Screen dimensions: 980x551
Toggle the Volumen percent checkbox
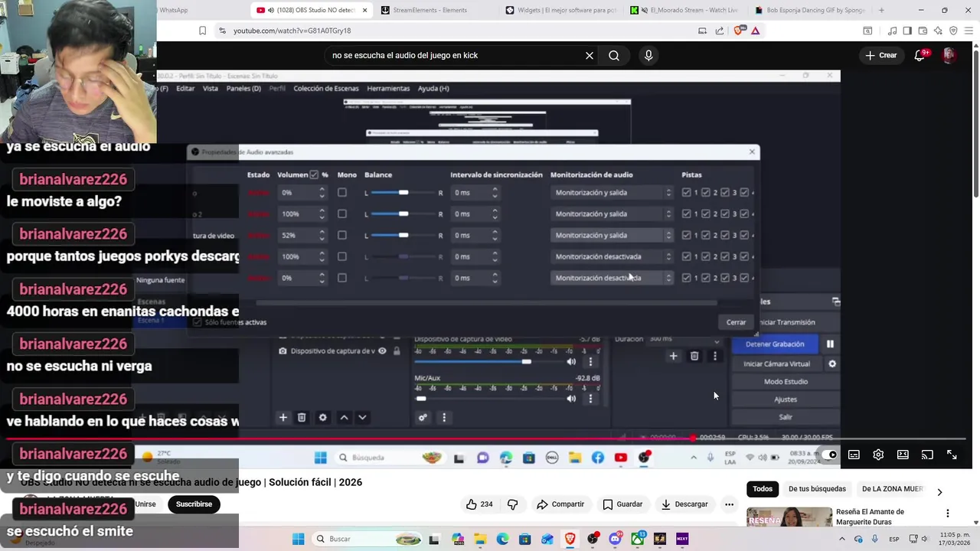pos(314,174)
